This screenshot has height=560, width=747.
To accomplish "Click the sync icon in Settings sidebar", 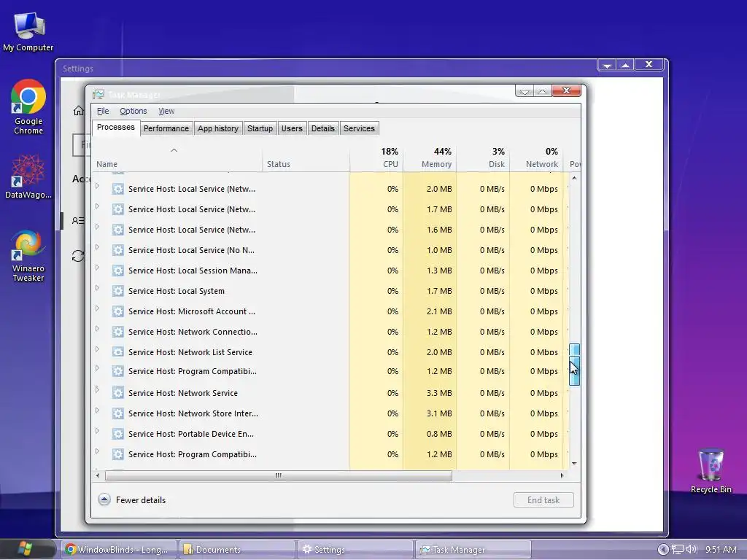I will (x=78, y=256).
